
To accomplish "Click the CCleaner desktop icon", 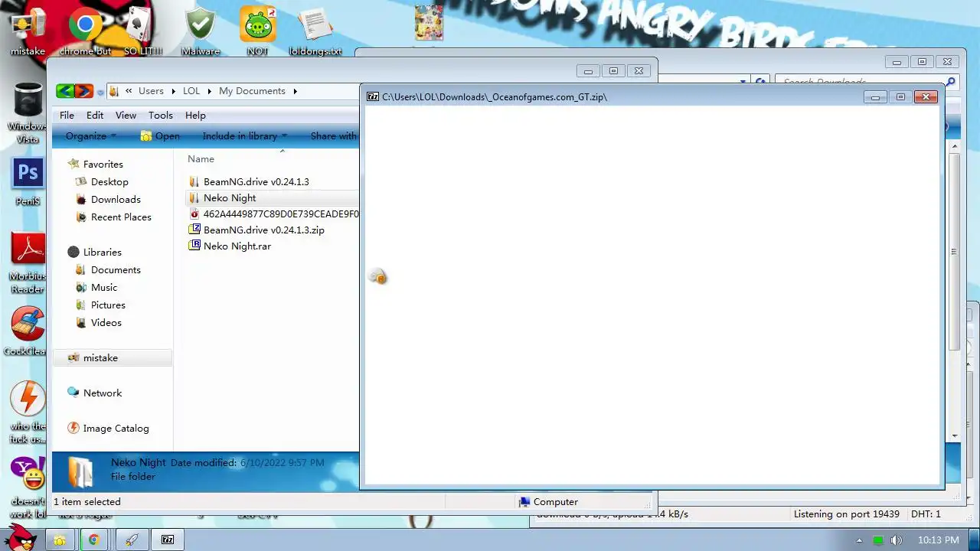I will coord(28,331).
